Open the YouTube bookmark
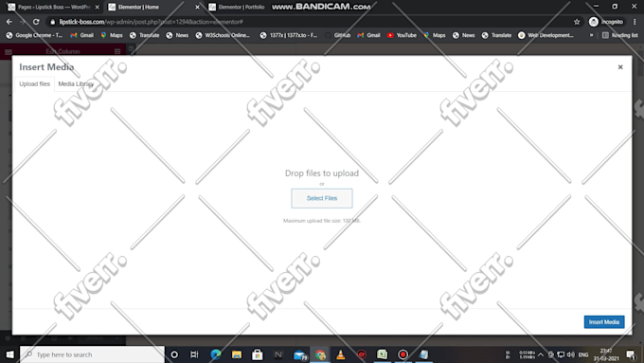The image size is (644, 363). coord(402,35)
